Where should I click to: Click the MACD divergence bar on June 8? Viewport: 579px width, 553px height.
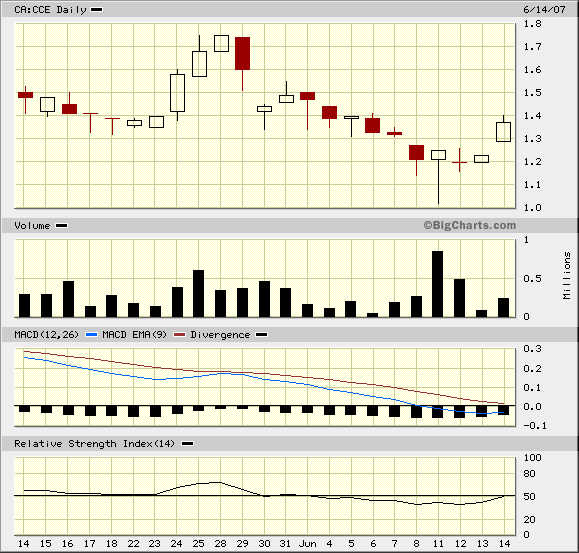[x=417, y=412]
